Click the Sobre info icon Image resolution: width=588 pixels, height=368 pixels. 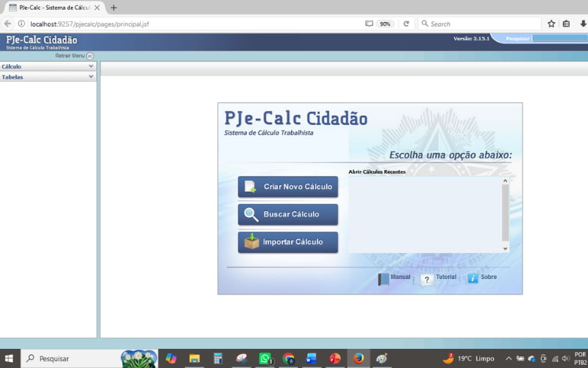pyautogui.click(x=473, y=278)
